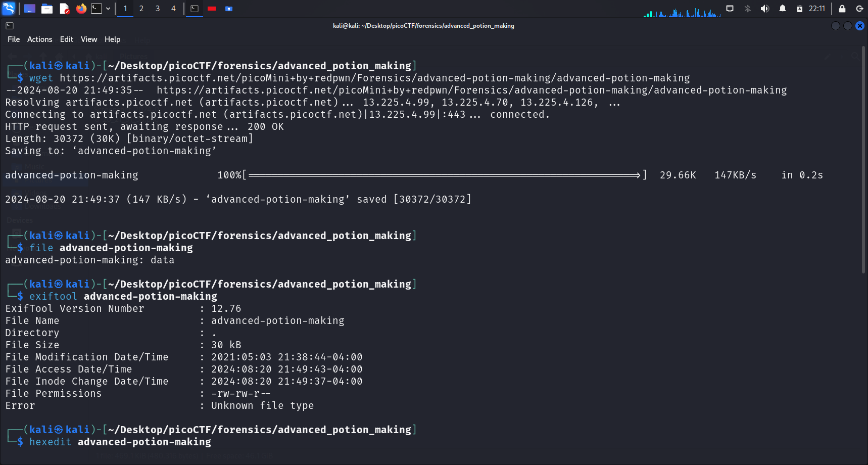Click the terminal vertical scrollbar
Screen dimensions: 868x465
(863, 162)
